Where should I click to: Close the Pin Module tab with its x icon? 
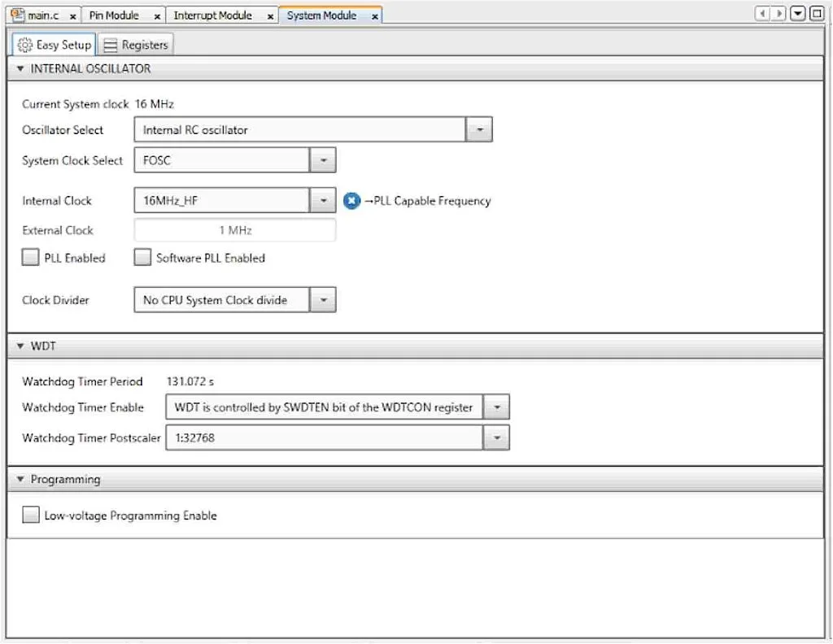click(156, 15)
